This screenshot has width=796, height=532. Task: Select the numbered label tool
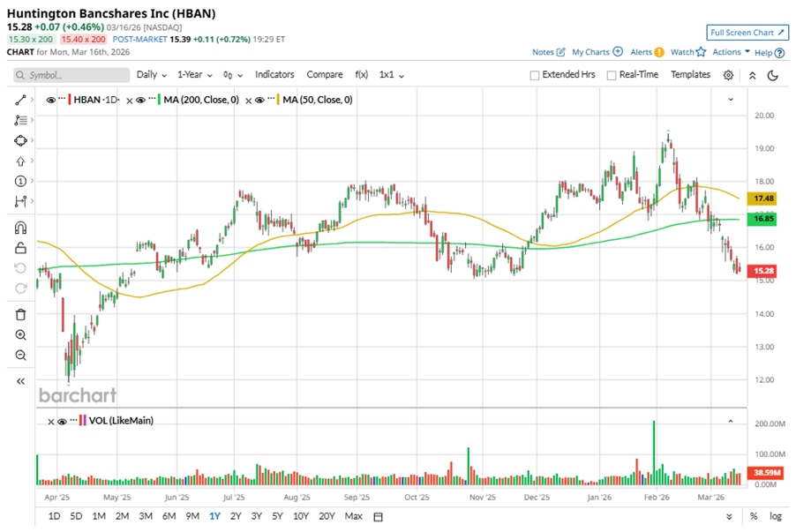(20, 181)
